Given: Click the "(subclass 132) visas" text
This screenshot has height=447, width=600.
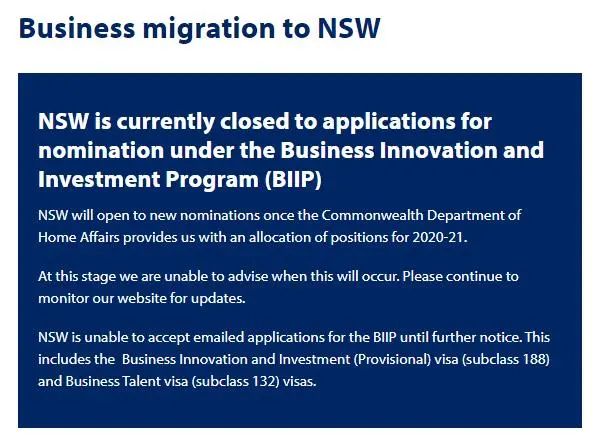Looking at the screenshot, I should click(254, 382).
